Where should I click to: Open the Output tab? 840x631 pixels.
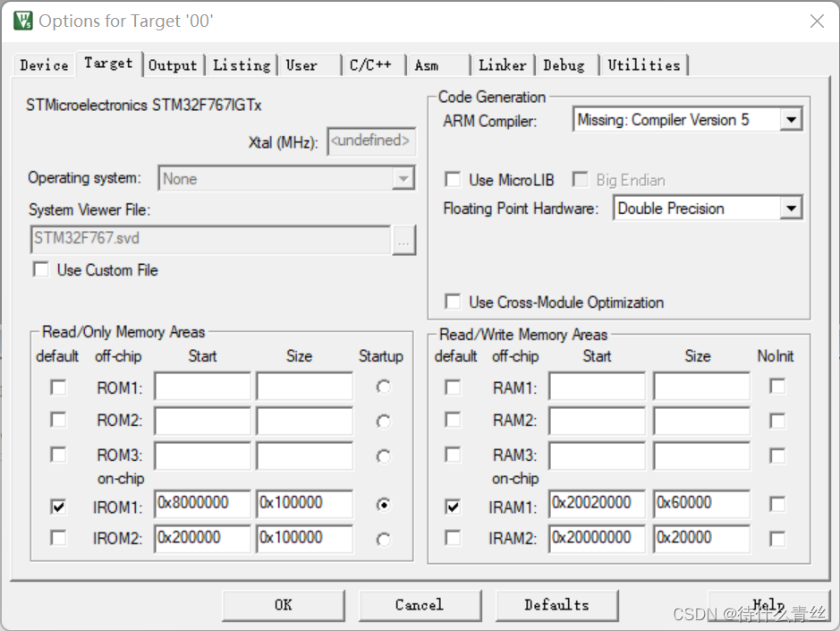173,65
